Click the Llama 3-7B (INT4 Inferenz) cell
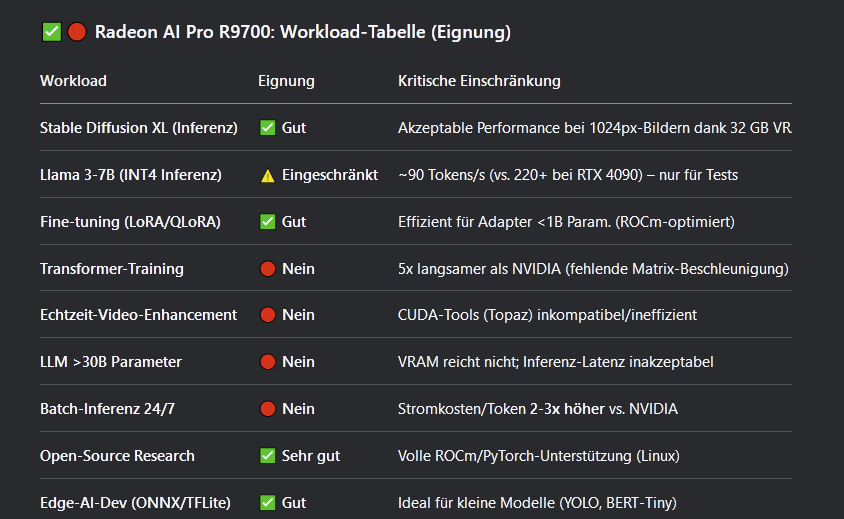The width and height of the screenshot is (844, 519). point(131,175)
